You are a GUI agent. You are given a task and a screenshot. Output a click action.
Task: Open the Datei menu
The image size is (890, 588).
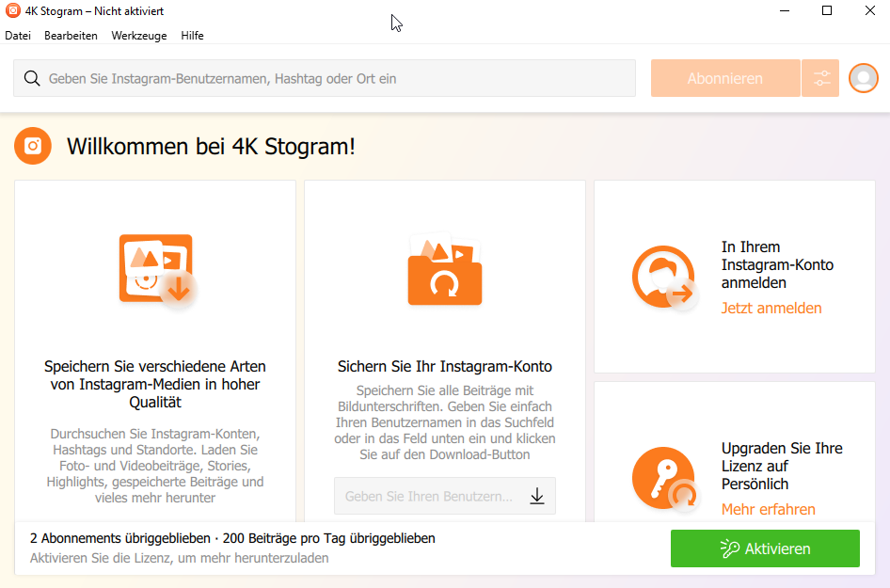coord(18,35)
